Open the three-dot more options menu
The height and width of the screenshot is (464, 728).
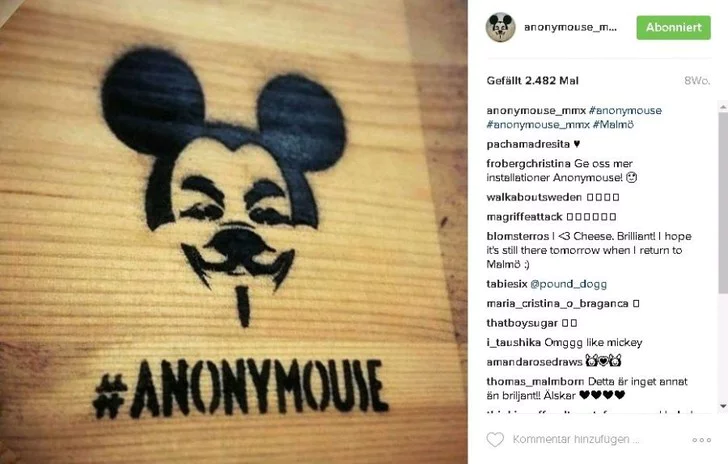(701, 440)
